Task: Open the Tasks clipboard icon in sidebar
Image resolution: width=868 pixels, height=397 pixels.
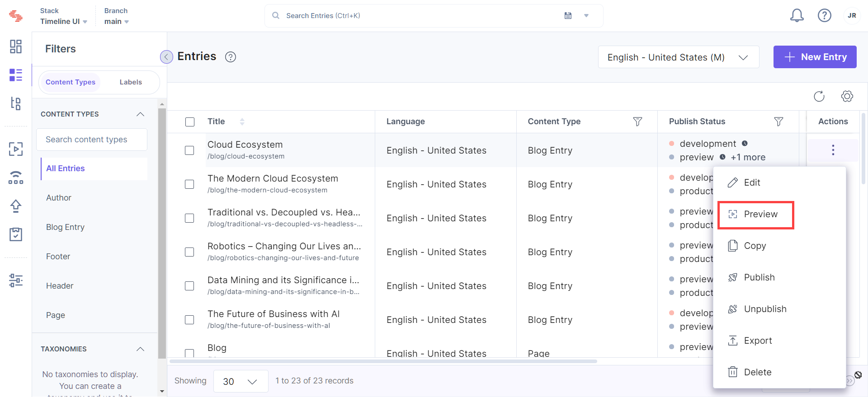Action: pos(16,234)
